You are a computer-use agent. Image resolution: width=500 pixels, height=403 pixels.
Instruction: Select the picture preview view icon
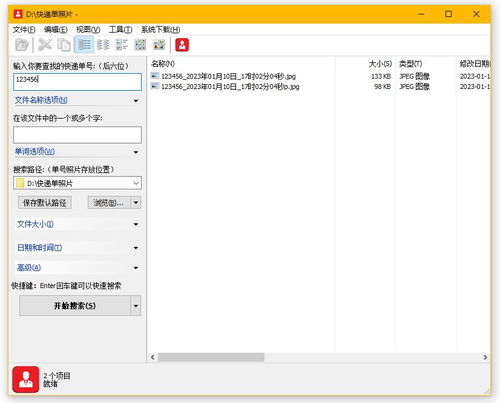159,45
